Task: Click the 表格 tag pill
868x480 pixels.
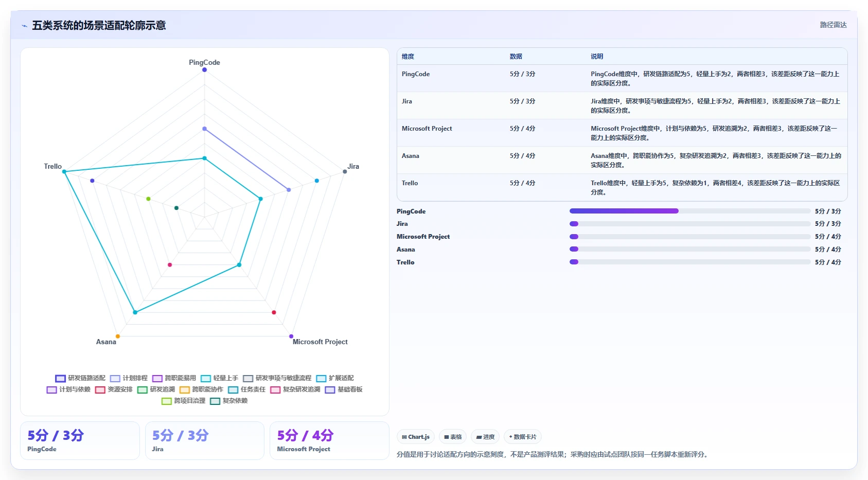Action: pos(453,437)
